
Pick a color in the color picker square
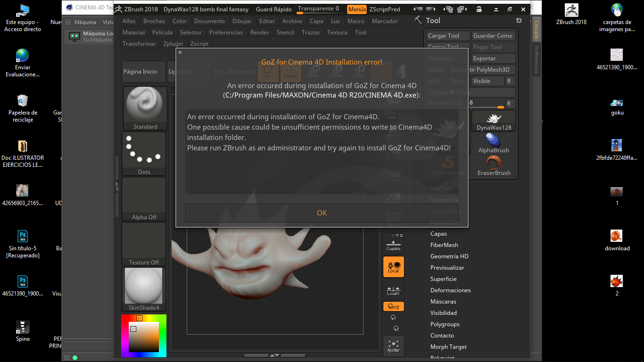coord(144,337)
